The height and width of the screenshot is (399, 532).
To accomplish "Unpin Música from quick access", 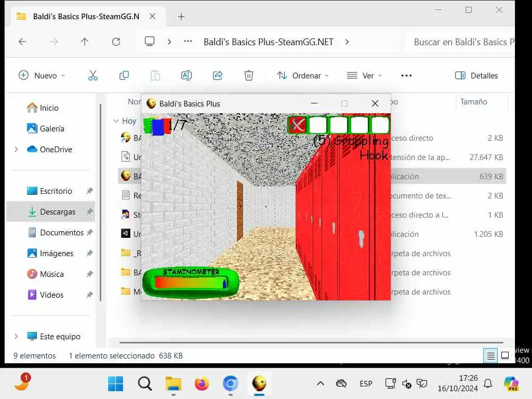I will coord(89,274).
